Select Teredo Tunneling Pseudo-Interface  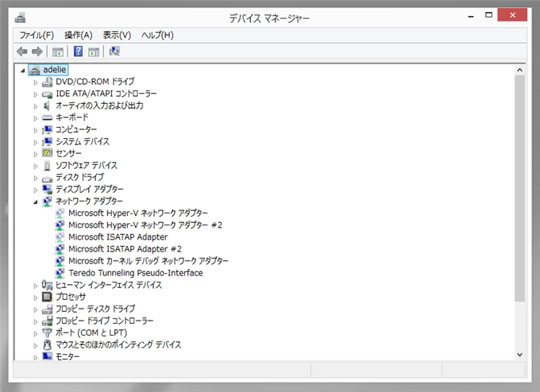(136, 273)
